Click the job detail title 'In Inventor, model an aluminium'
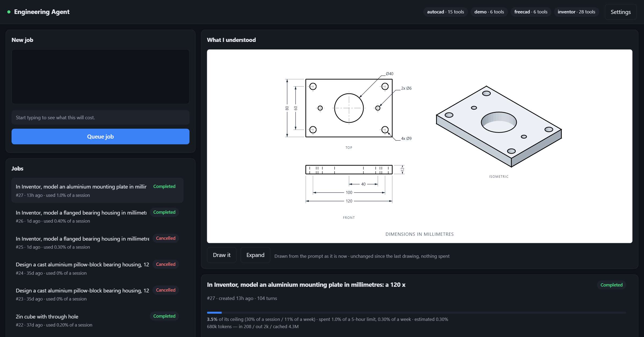Screen dimensions: 644x337 tap(306, 285)
